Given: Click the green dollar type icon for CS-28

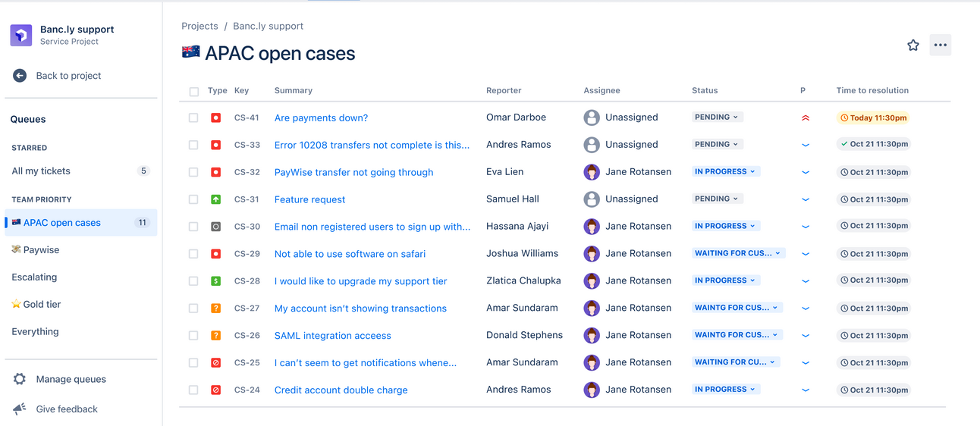Looking at the screenshot, I should tap(215, 281).
